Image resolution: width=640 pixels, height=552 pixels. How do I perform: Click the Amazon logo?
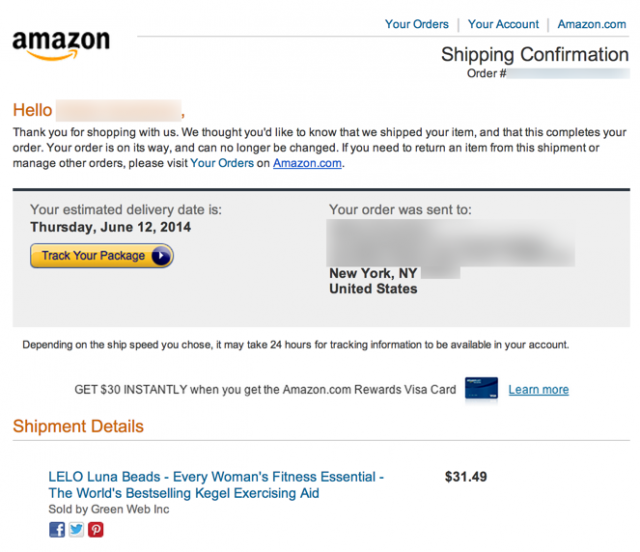(x=61, y=45)
